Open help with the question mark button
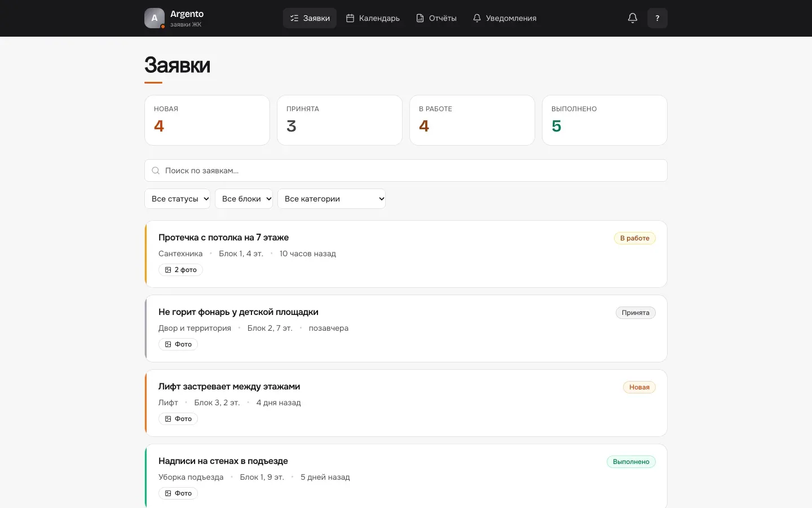The image size is (812, 508). tap(657, 18)
